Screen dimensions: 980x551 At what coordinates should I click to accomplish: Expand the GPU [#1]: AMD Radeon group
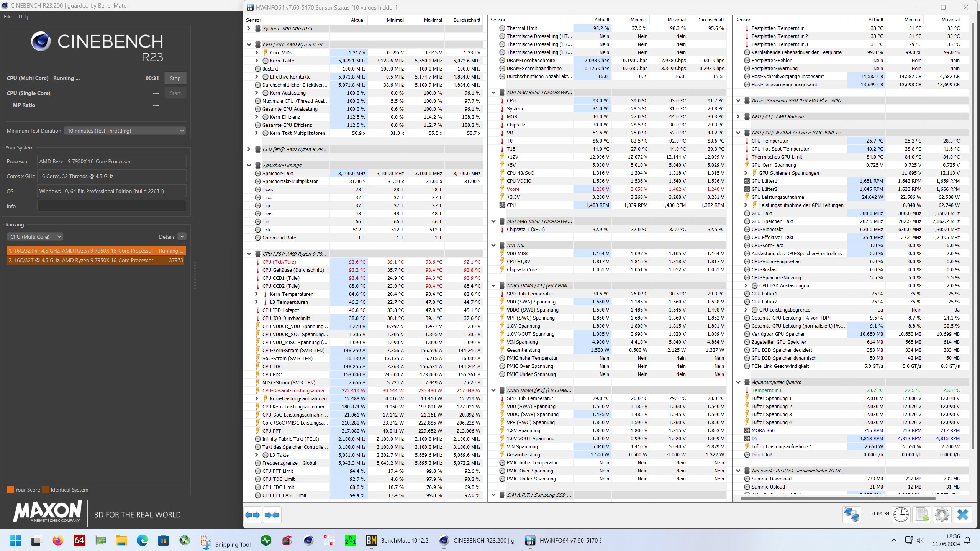(x=738, y=116)
